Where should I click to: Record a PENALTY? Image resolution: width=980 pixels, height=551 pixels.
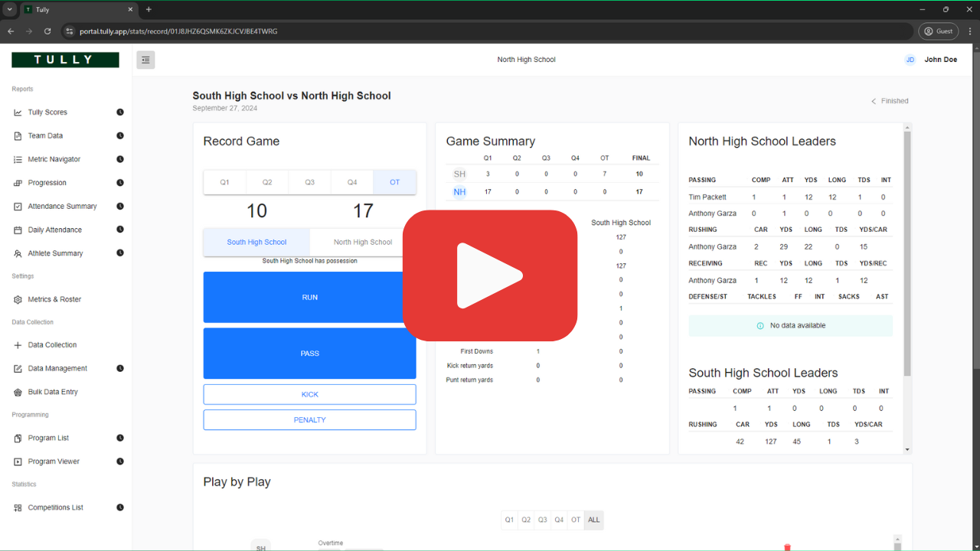click(309, 419)
